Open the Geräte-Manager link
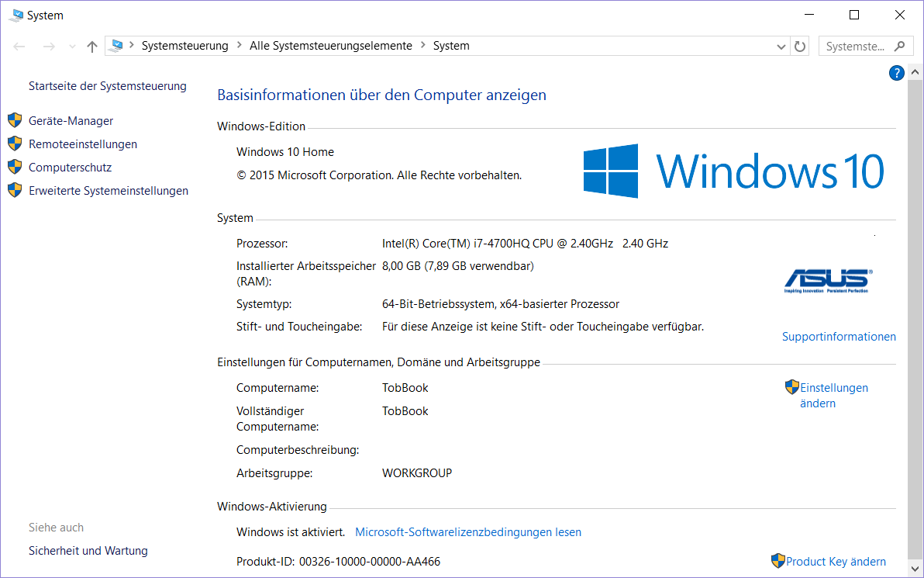 pos(71,121)
